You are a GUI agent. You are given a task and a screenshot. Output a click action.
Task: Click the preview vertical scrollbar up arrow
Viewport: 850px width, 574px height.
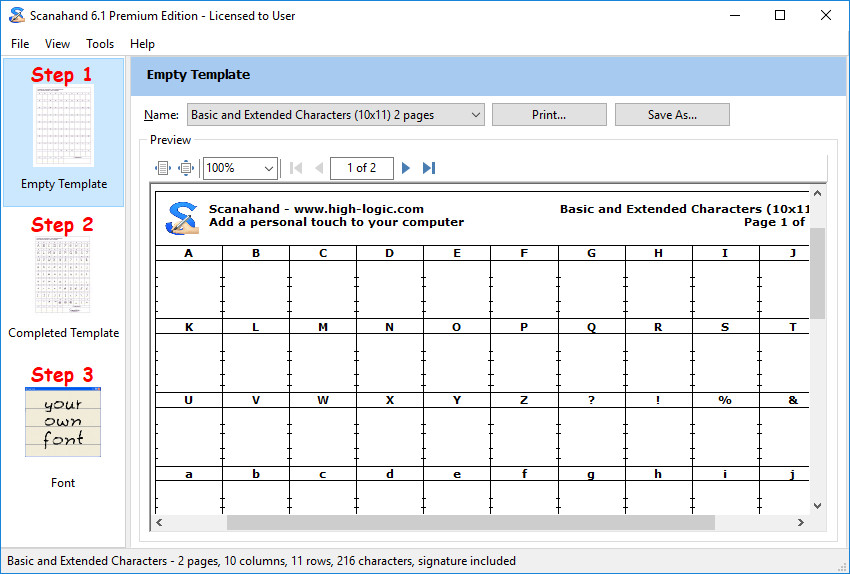click(x=817, y=193)
